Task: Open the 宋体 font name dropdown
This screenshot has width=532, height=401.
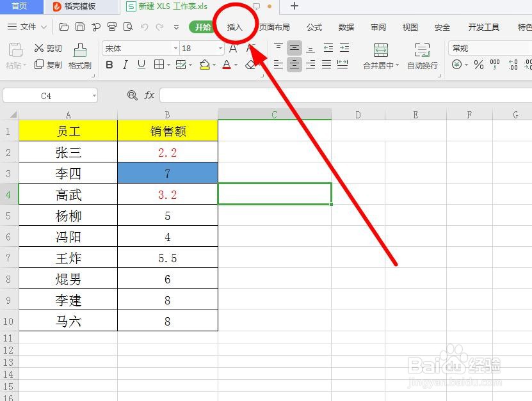Action: [x=176, y=47]
